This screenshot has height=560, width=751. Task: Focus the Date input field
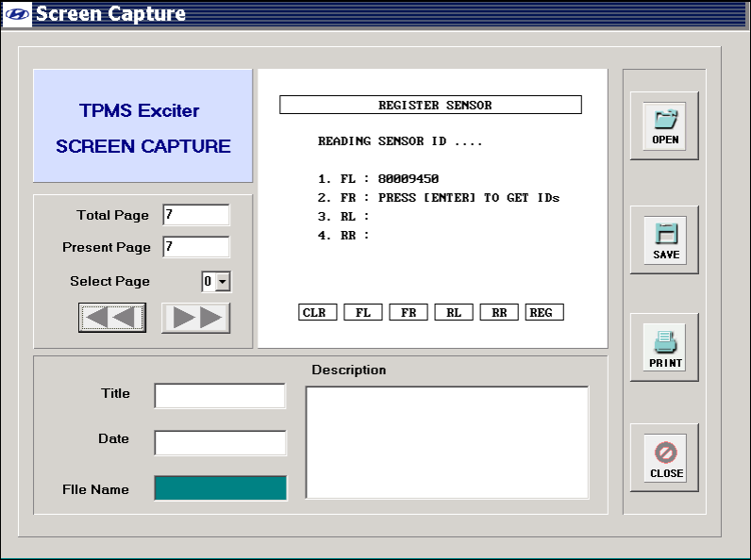[220, 443]
